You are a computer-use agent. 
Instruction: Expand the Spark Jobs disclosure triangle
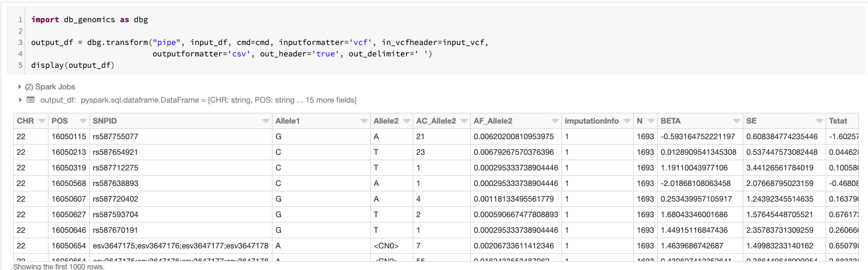pyautogui.click(x=20, y=87)
